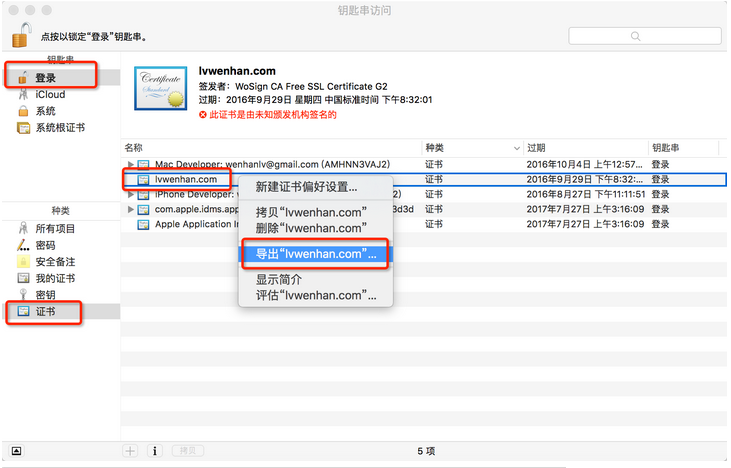The height and width of the screenshot is (468, 731).
Task: Click the 系统根证书 folder icon
Action: 23,128
